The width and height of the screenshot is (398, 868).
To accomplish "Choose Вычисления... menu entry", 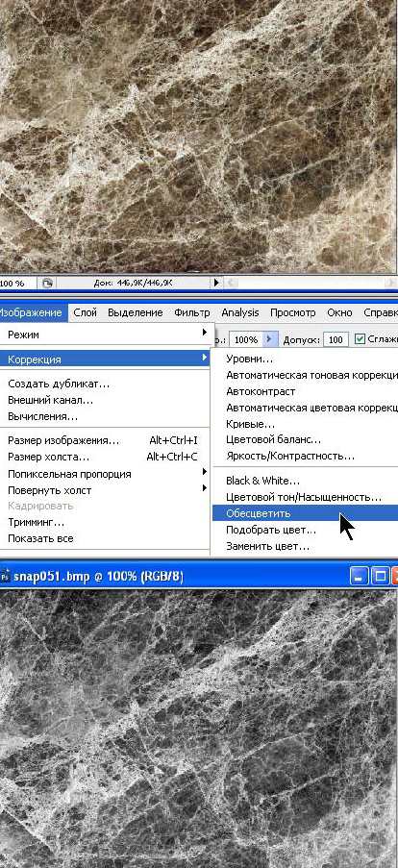I will (42, 416).
